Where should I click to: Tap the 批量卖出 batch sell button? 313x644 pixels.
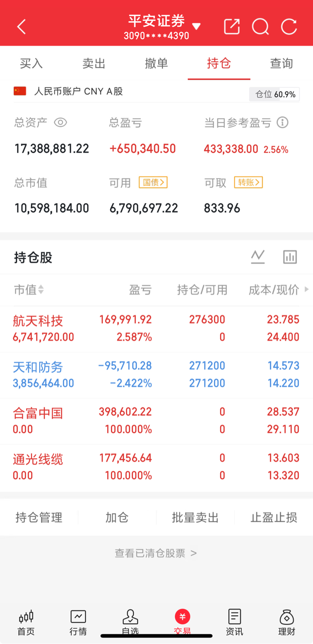coord(195,517)
